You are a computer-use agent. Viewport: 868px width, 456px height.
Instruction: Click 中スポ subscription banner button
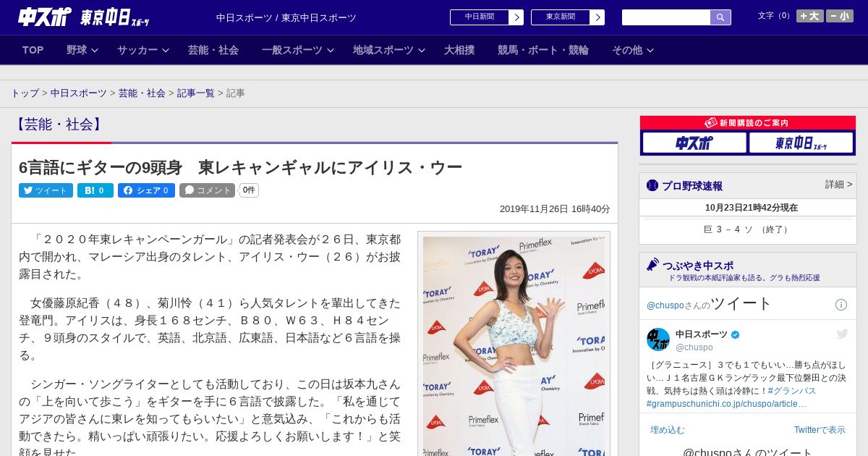pos(694,143)
